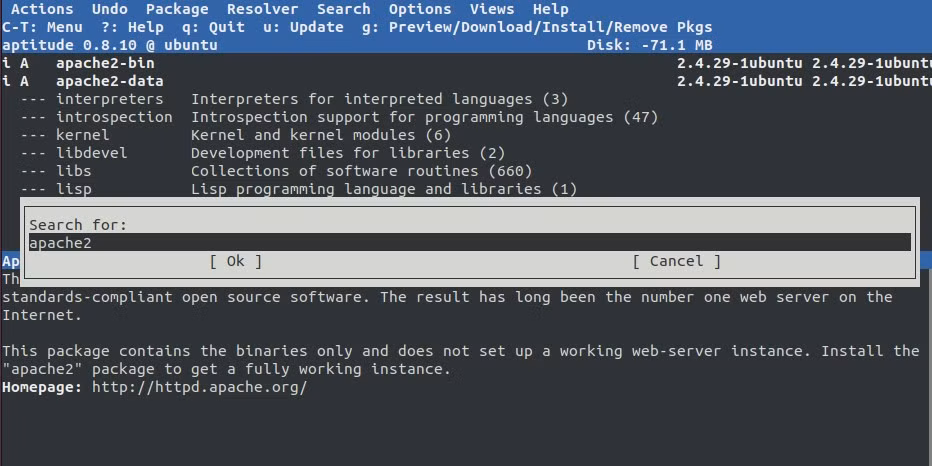932x466 pixels.
Task: Open the Search menu
Action: [344, 9]
